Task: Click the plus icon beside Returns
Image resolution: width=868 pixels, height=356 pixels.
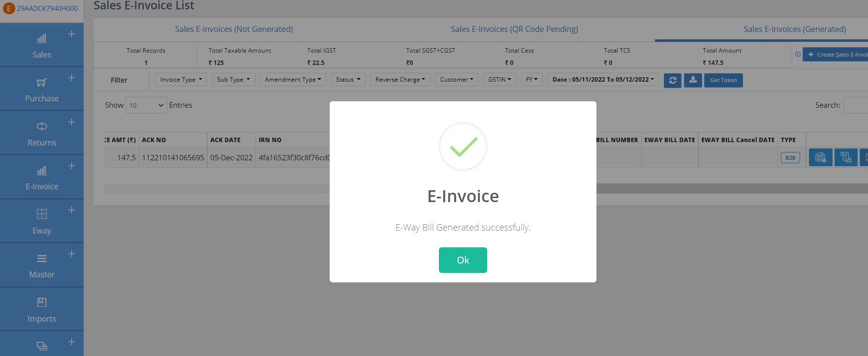Action: (x=71, y=122)
